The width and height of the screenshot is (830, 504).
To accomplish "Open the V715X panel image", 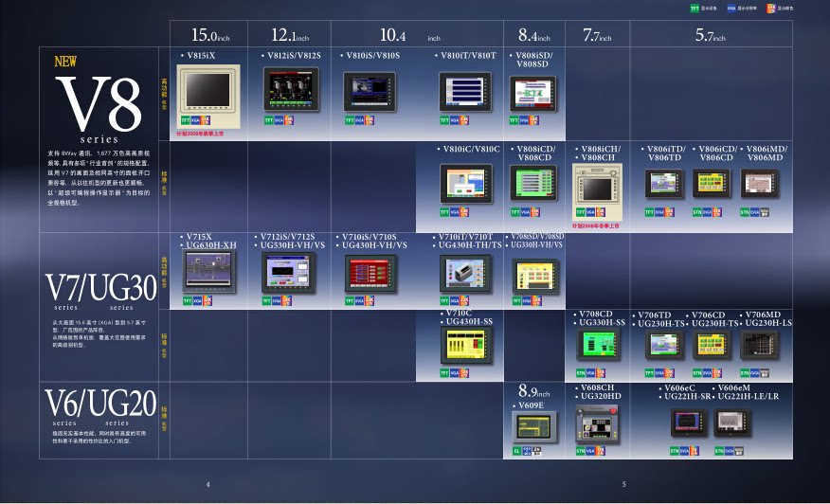I will point(209,271).
